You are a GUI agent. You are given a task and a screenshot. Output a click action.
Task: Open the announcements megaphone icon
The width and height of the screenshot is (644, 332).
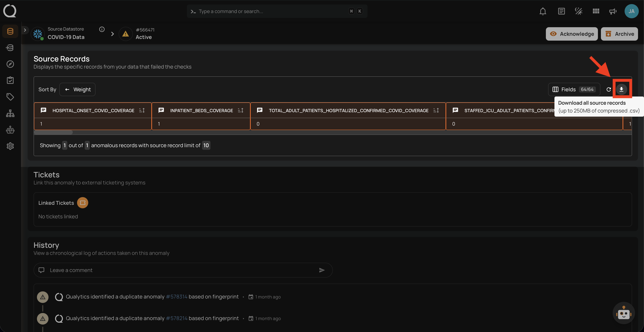pos(613,11)
